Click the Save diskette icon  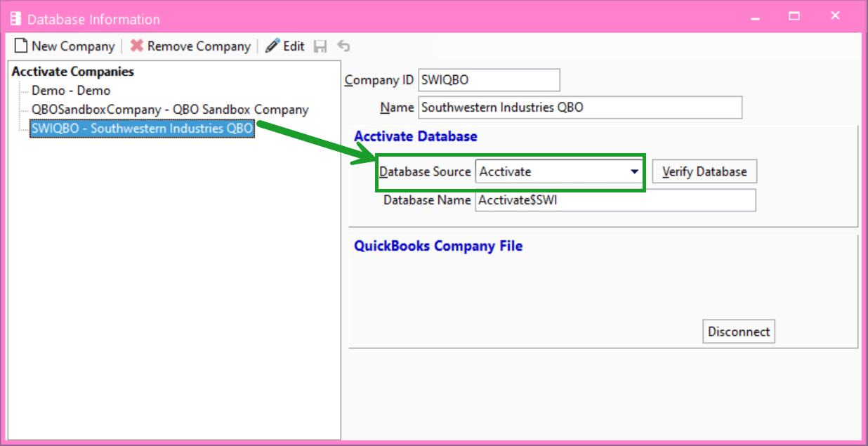[x=321, y=46]
